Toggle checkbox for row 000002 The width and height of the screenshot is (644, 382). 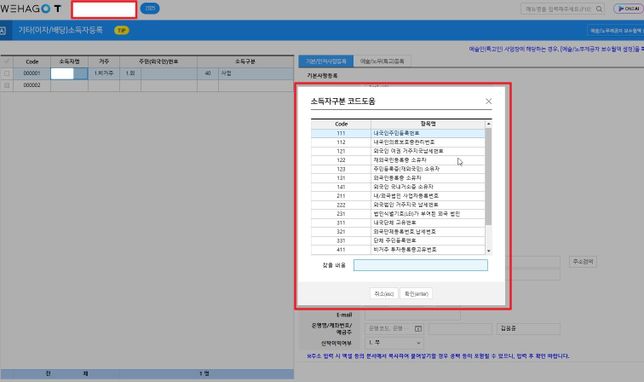click(x=7, y=85)
